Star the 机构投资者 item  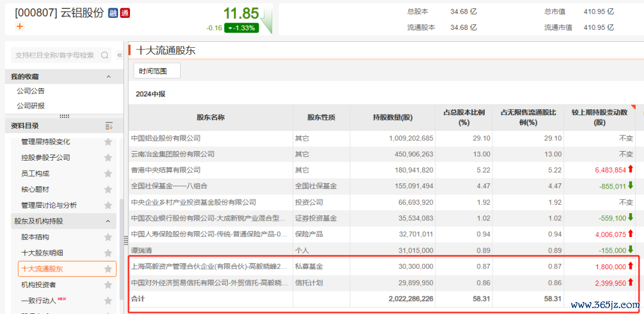[x=108, y=285]
